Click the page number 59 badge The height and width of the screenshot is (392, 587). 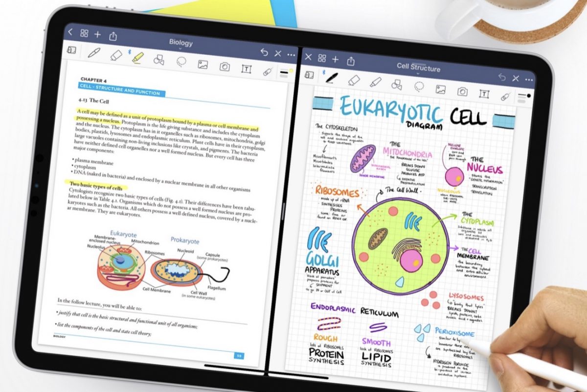239,356
